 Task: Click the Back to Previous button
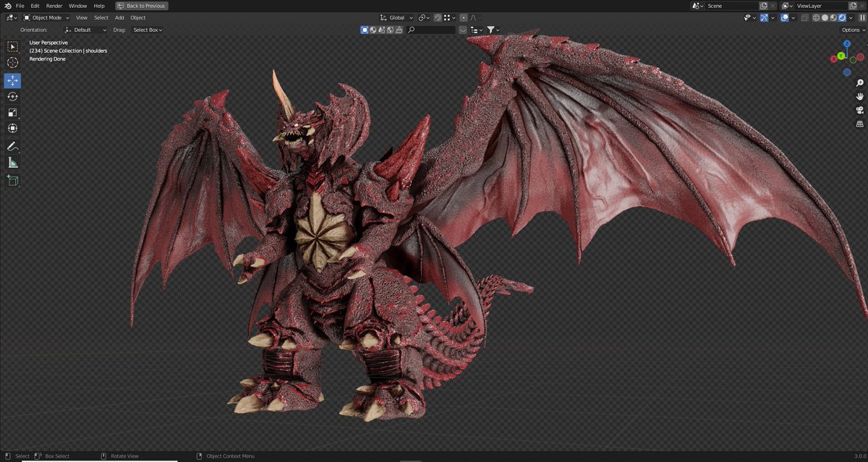142,6
